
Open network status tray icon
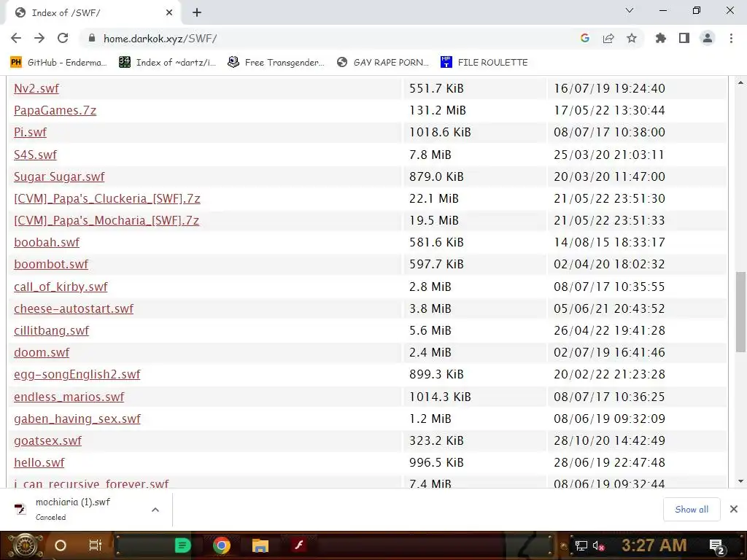coord(581,546)
